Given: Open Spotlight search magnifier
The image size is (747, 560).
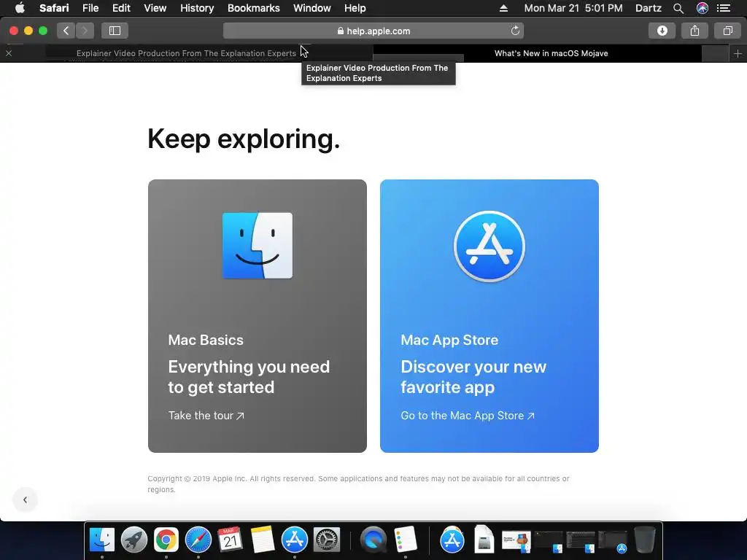Looking at the screenshot, I should pyautogui.click(x=678, y=8).
